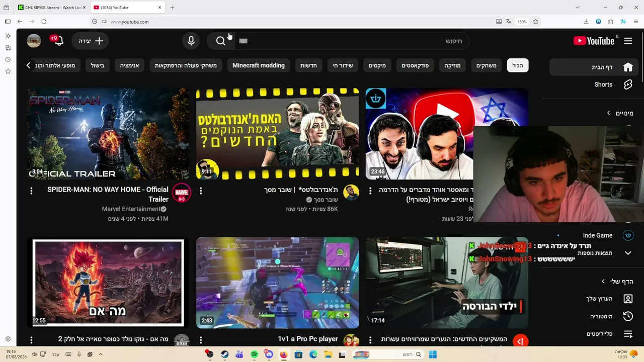Open the YouTube hamburger guide menu
644x362 pixels.
(628, 41)
